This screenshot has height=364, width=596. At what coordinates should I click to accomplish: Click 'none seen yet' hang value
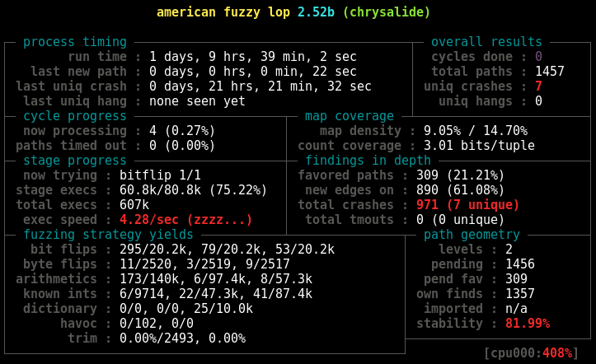pyautogui.click(x=197, y=101)
